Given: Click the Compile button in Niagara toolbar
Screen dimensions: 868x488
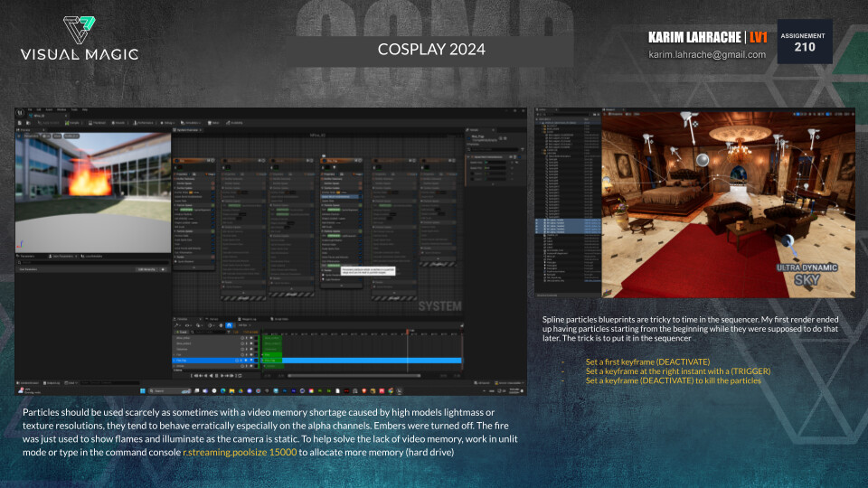Looking at the screenshot, I should tap(72, 123).
